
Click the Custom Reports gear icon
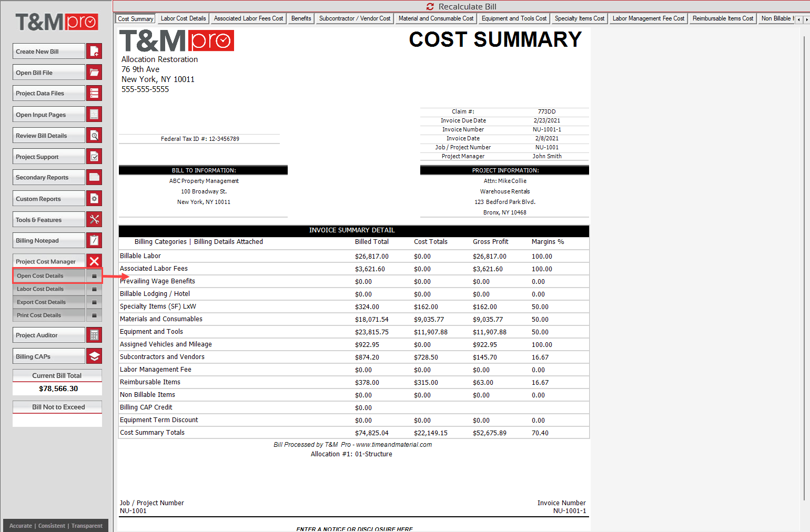tap(94, 198)
